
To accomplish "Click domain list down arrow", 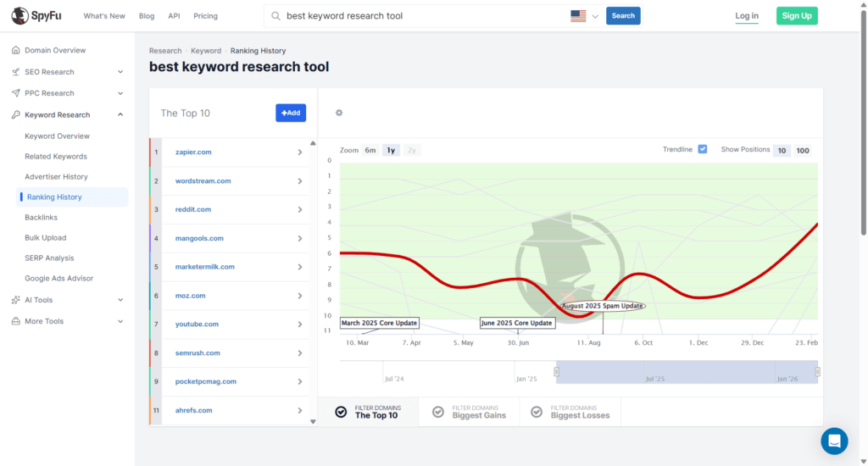I will coord(313,422).
